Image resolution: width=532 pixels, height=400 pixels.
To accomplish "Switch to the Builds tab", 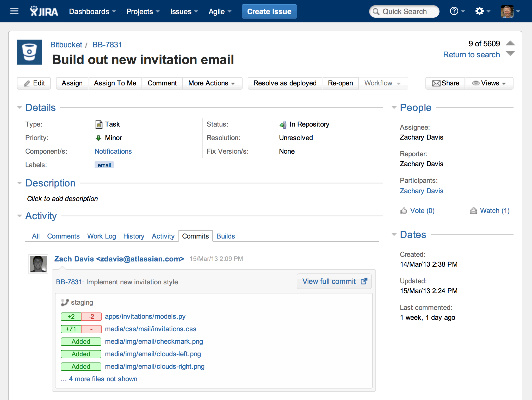I will 226,236.
